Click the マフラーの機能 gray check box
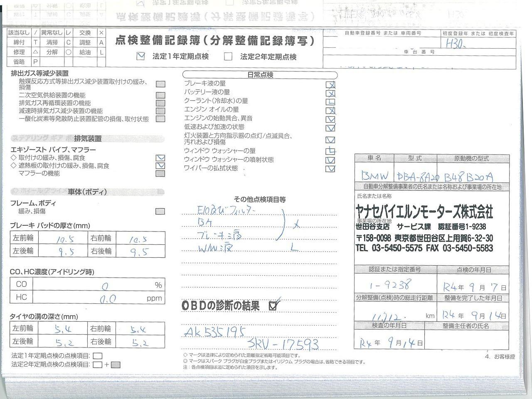The image size is (532, 399). (x=160, y=174)
